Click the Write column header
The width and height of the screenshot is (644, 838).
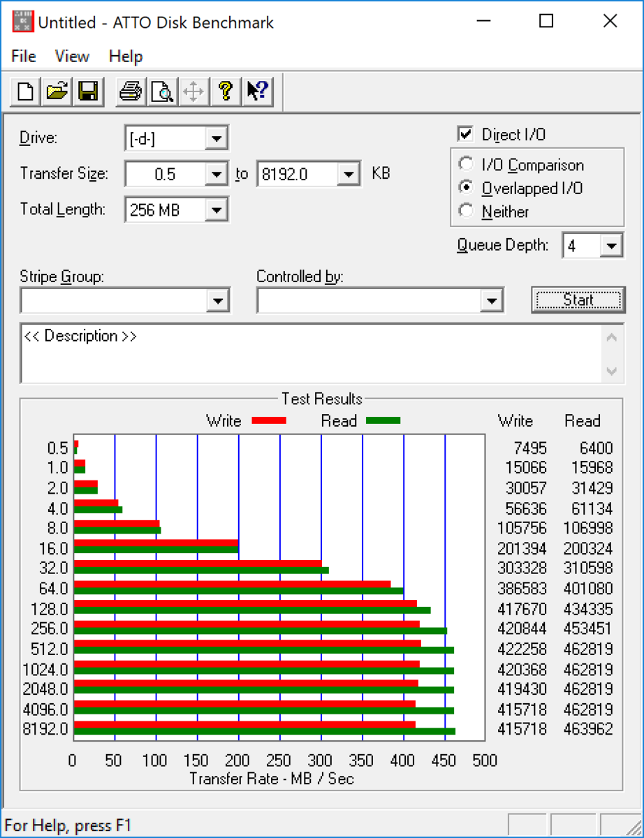(x=515, y=421)
